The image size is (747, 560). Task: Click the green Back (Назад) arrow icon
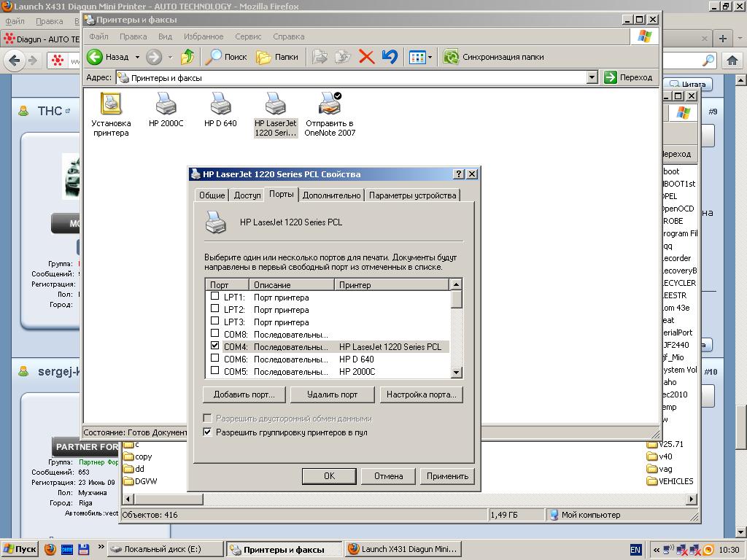[95, 57]
